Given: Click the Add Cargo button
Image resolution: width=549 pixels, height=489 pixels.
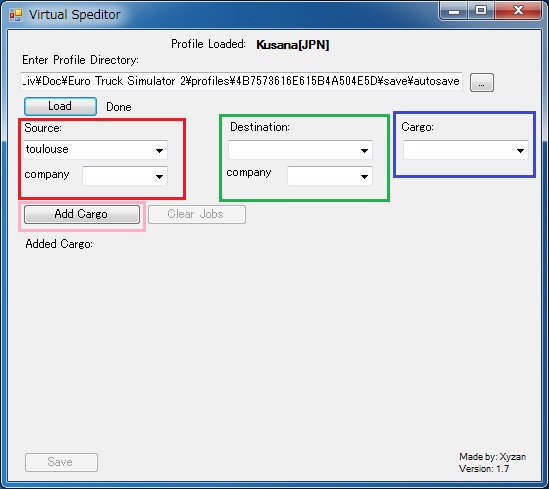Looking at the screenshot, I should (82, 214).
